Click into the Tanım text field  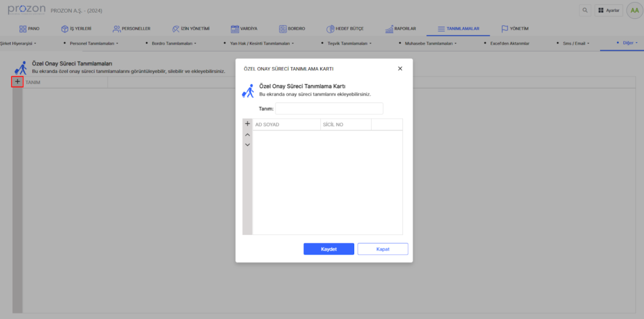329,109
